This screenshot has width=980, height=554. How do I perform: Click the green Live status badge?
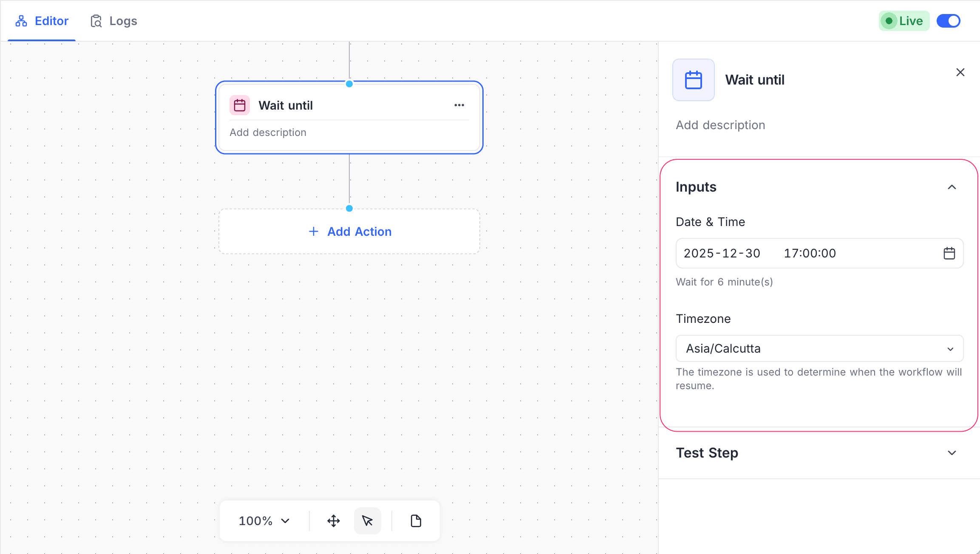point(904,21)
